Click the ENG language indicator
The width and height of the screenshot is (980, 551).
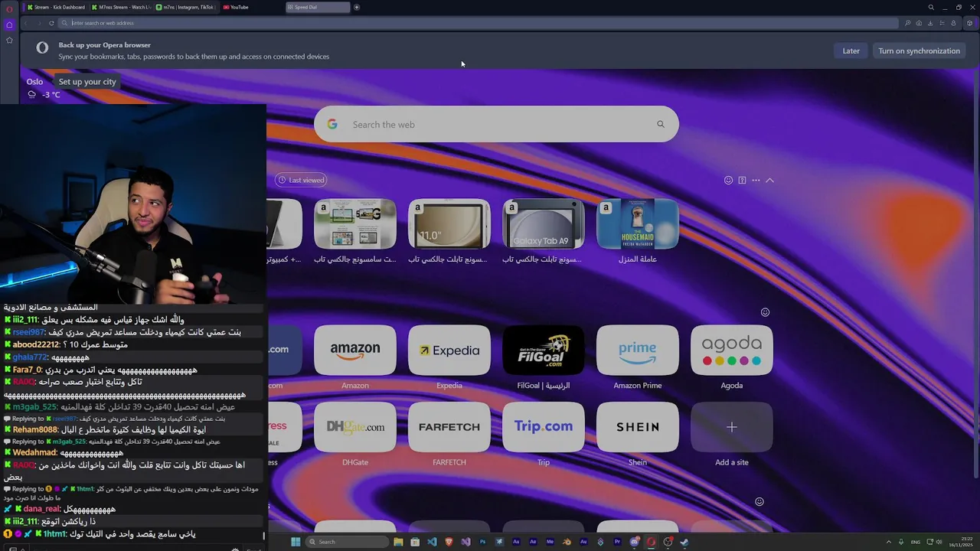point(916,542)
